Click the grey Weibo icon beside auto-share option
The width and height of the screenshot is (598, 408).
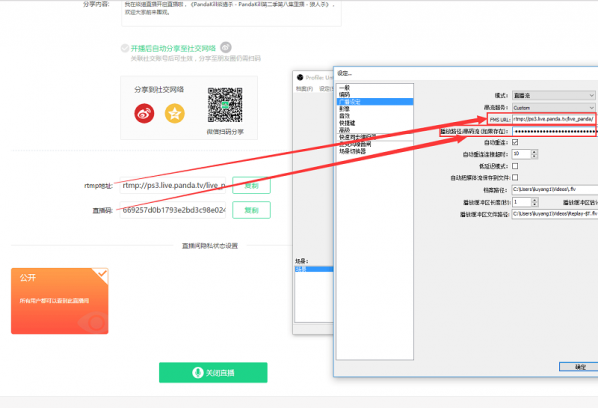(x=226, y=47)
